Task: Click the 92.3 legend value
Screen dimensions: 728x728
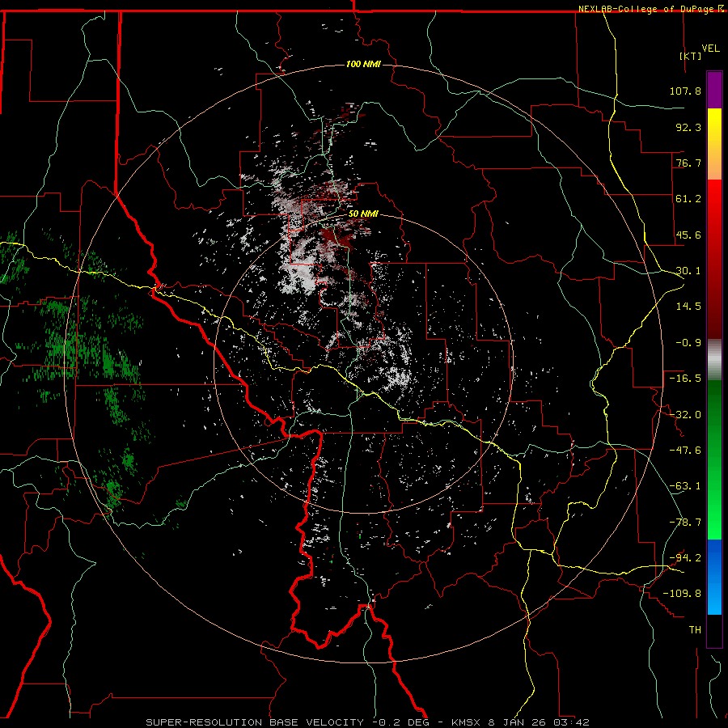Action: 688,127
